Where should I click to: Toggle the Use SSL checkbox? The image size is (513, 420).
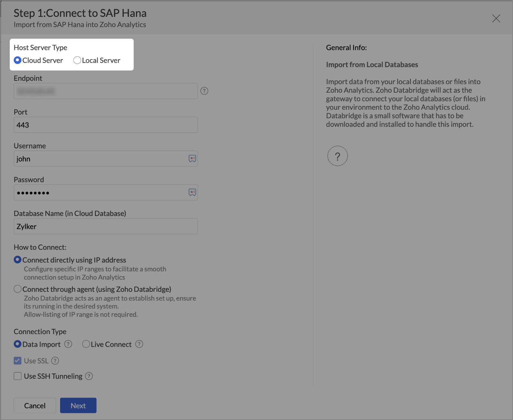[x=18, y=361]
